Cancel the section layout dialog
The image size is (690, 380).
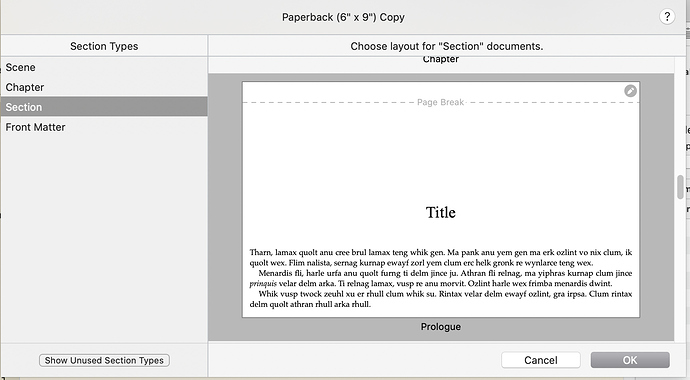click(x=540, y=360)
